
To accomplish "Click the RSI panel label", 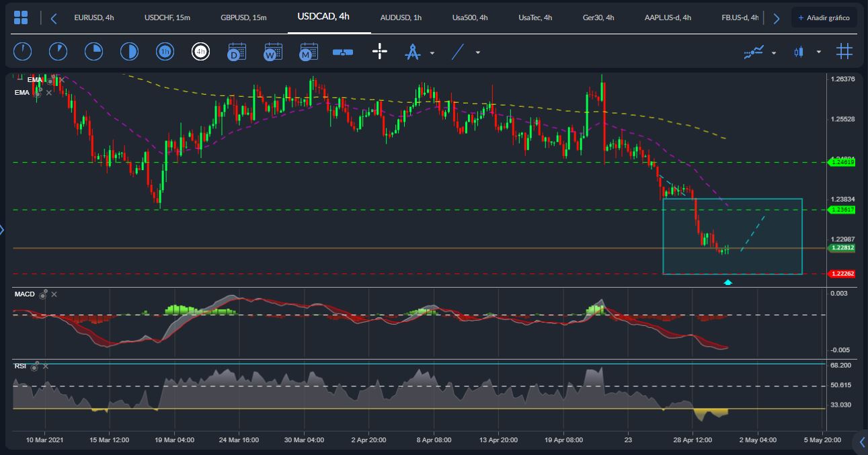I will (x=20, y=366).
